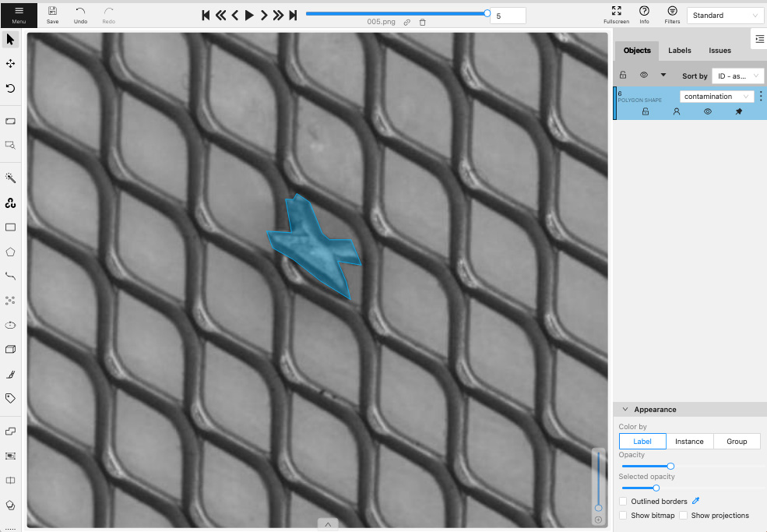Fit image to the canvas
Viewport: 767px width, 532px height.
pos(10,121)
